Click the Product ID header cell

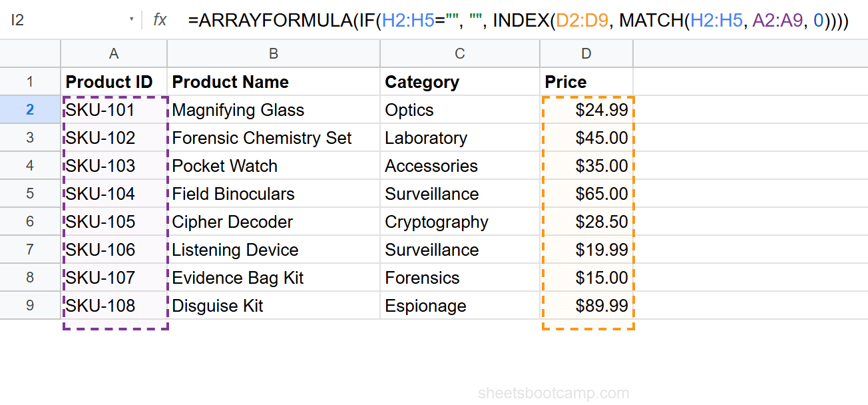[114, 81]
